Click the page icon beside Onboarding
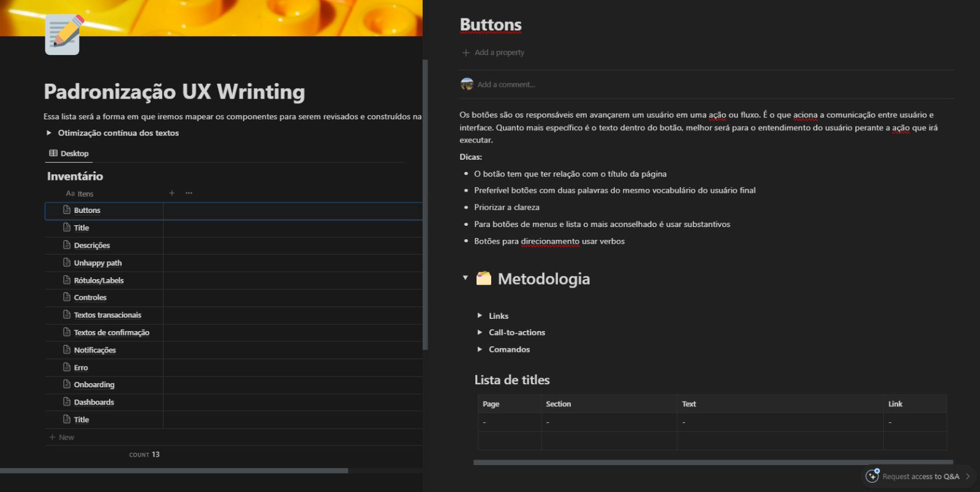This screenshot has height=492, width=980. tap(67, 384)
